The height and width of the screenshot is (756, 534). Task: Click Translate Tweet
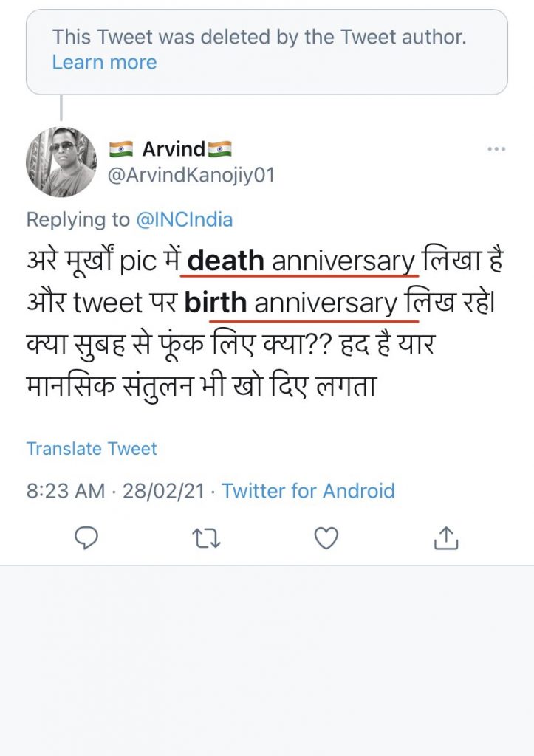click(x=92, y=448)
